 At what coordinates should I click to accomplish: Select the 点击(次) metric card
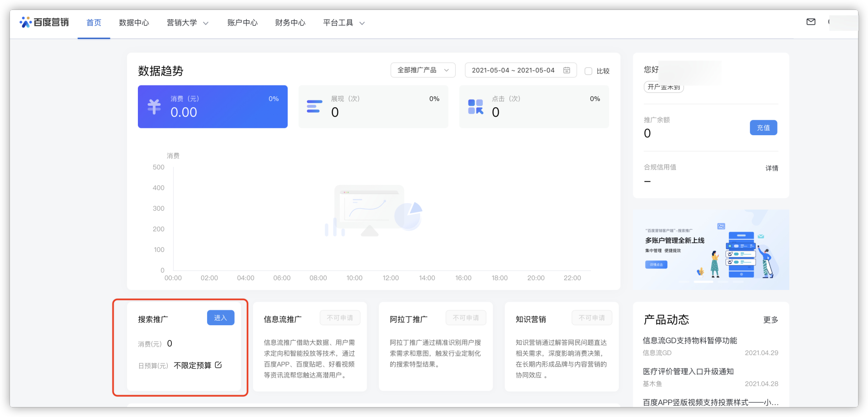point(534,107)
